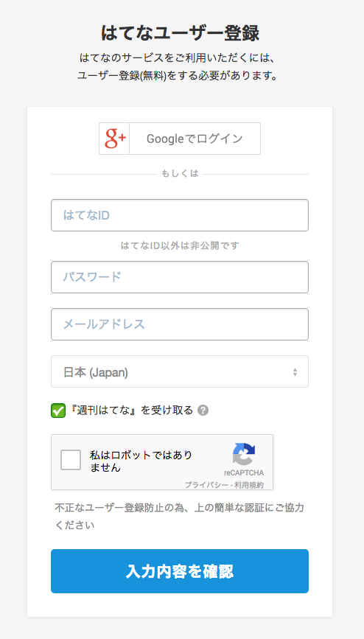Viewport: 364px width, 639px height.
Task: Focus the はてなID input field
Action: click(180, 215)
